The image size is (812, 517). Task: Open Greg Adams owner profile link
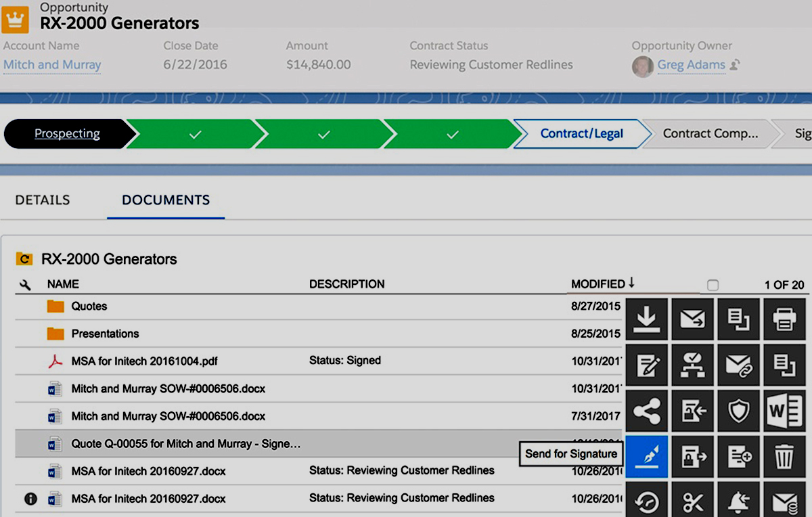click(x=691, y=65)
